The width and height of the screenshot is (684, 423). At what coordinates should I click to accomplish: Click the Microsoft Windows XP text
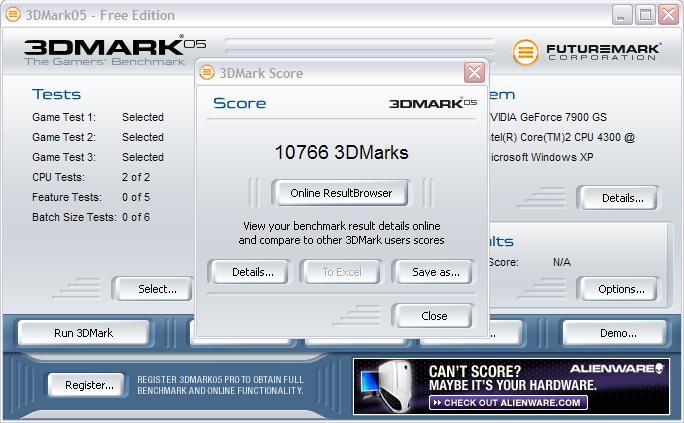pyautogui.click(x=541, y=157)
